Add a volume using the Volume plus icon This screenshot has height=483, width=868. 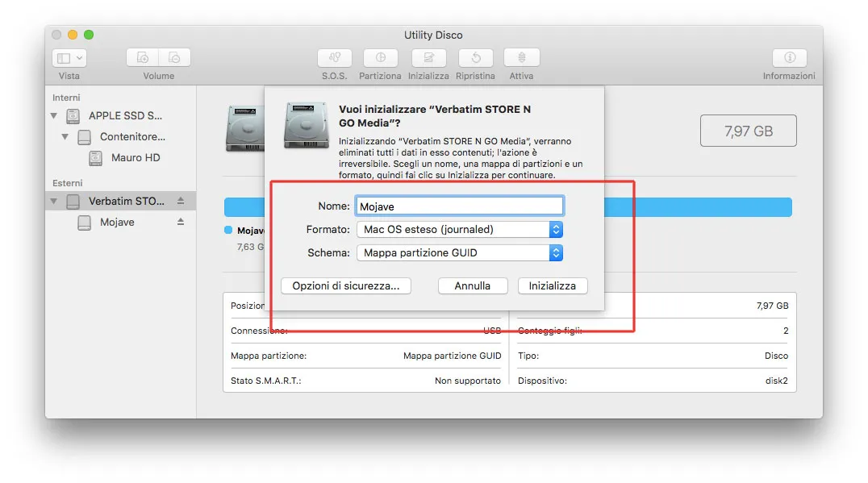[x=142, y=57]
